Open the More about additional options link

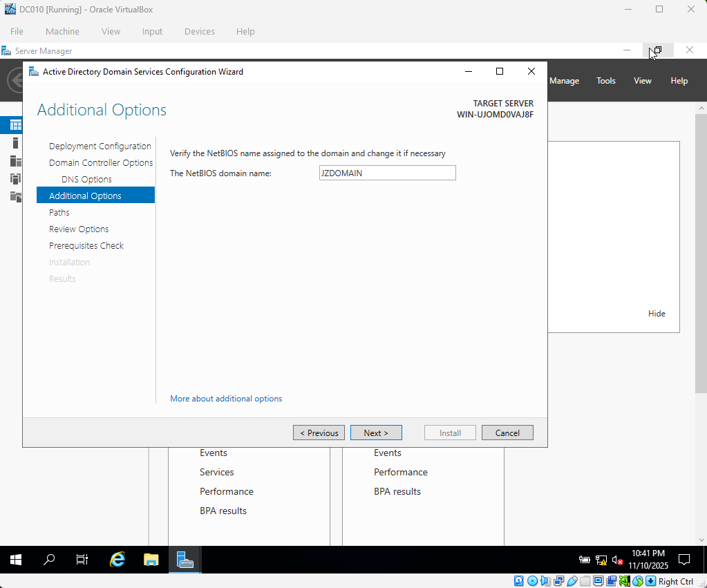226,399
